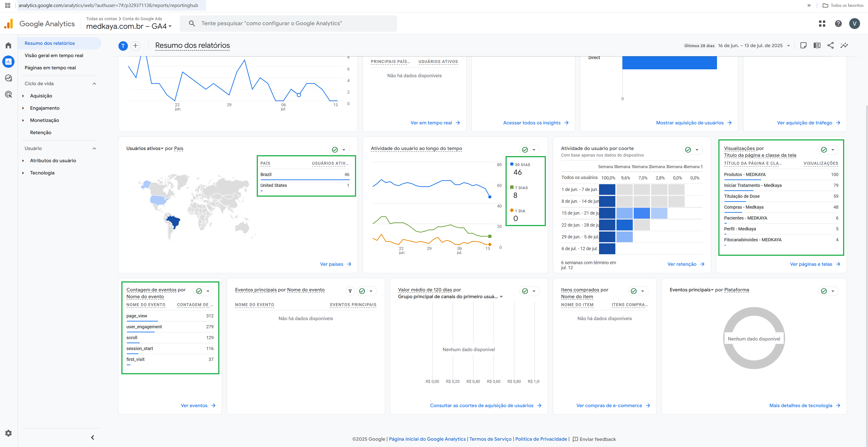Open the Home icon in the left rail

(x=8, y=46)
